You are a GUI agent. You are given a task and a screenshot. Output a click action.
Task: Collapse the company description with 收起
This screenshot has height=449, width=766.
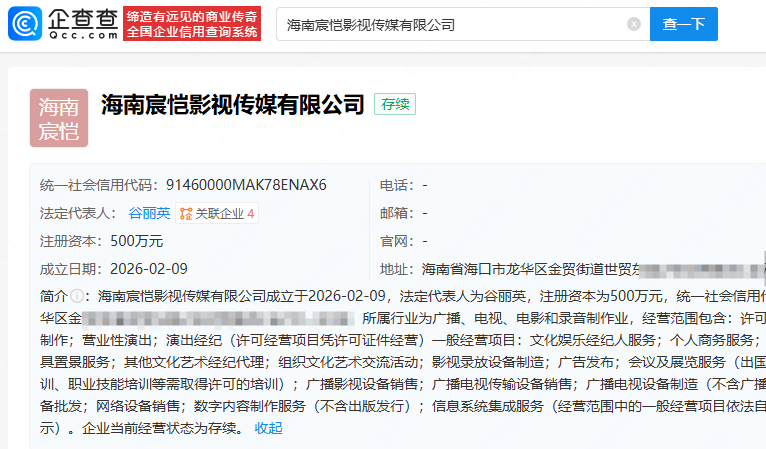coord(268,428)
